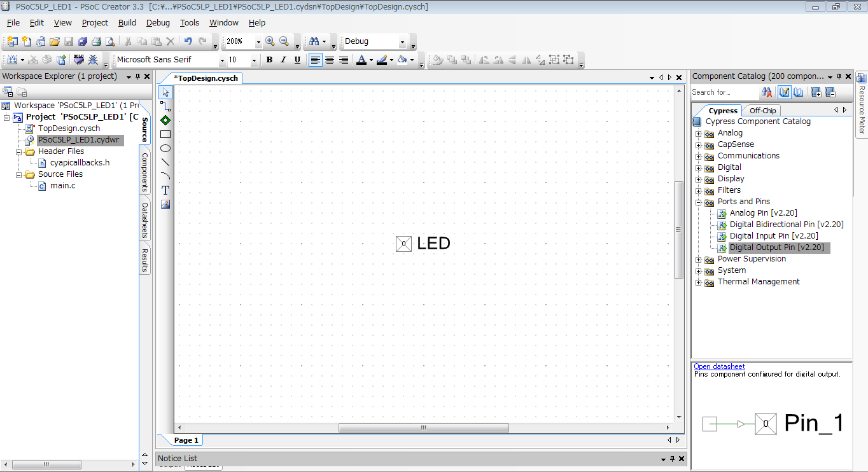Switch to the Components side tab
Image resolution: width=868 pixels, height=472 pixels.
coord(145,172)
